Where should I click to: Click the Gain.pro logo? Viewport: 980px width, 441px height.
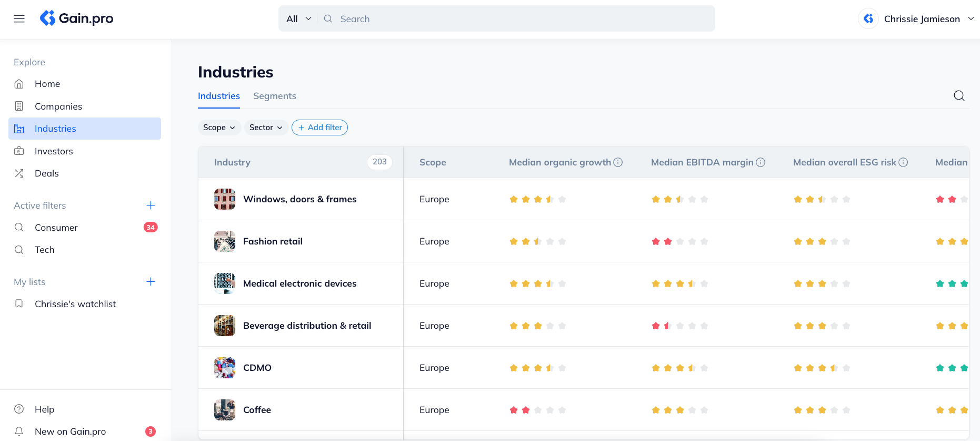pos(77,18)
